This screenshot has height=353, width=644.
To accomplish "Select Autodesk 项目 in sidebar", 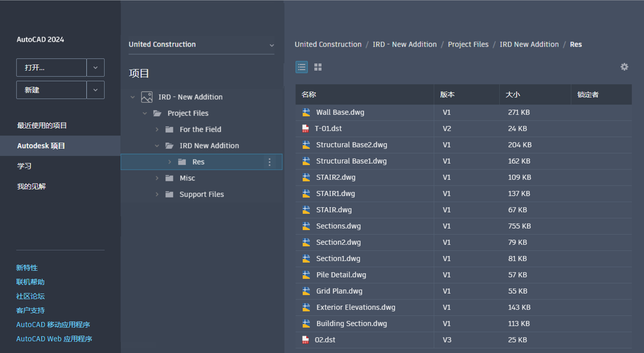I will [60, 146].
